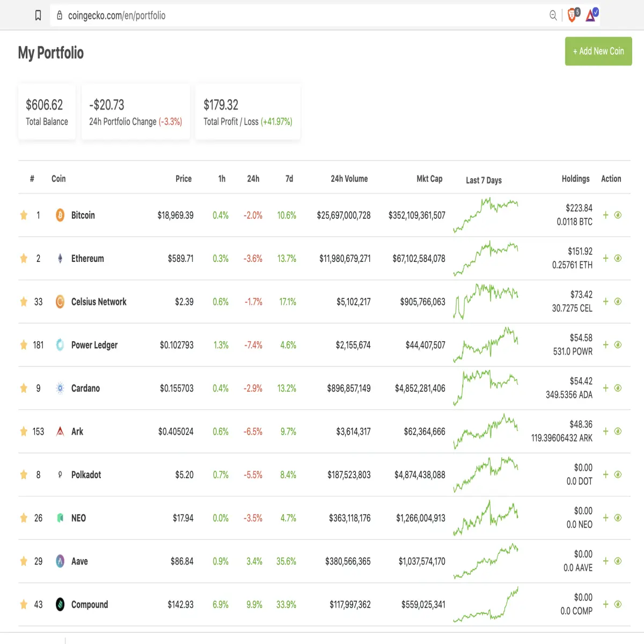Click the Cardano logo

coord(60,388)
